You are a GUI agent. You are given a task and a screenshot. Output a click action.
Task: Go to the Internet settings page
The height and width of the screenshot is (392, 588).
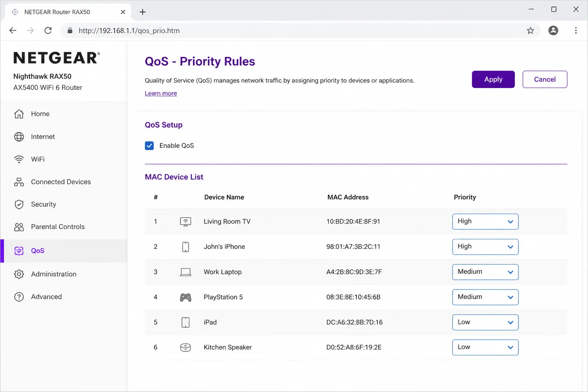(x=64, y=137)
